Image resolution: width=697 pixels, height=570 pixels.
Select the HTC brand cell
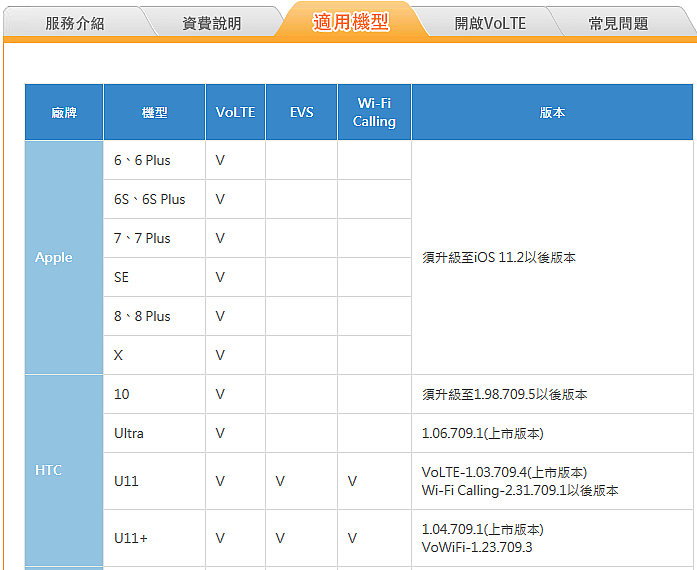64,470
